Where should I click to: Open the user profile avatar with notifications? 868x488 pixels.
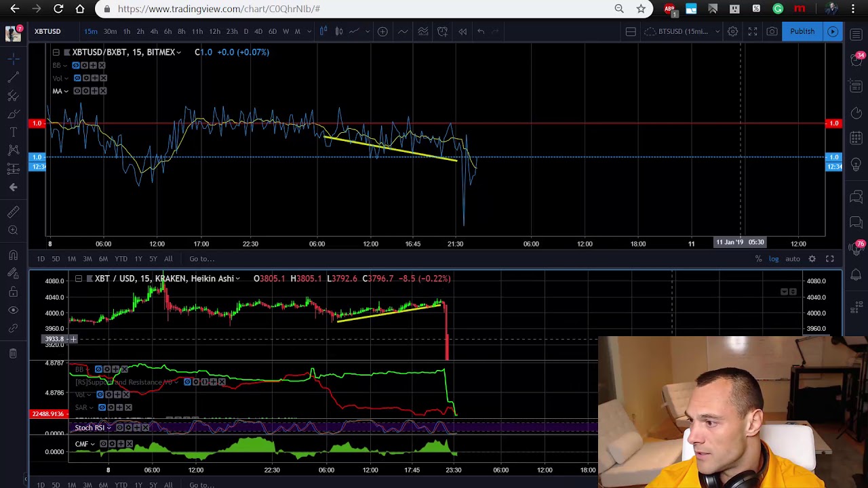pos(13,33)
